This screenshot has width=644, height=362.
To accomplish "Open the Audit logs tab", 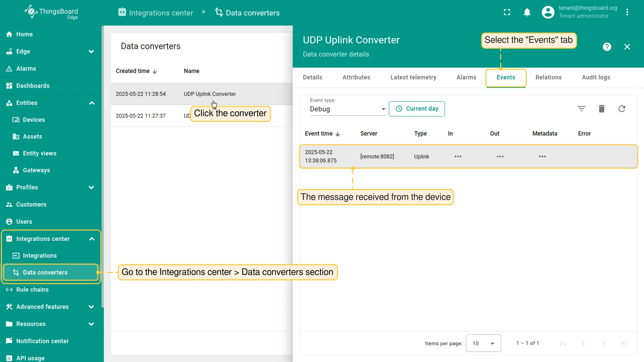I will (x=596, y=77).
